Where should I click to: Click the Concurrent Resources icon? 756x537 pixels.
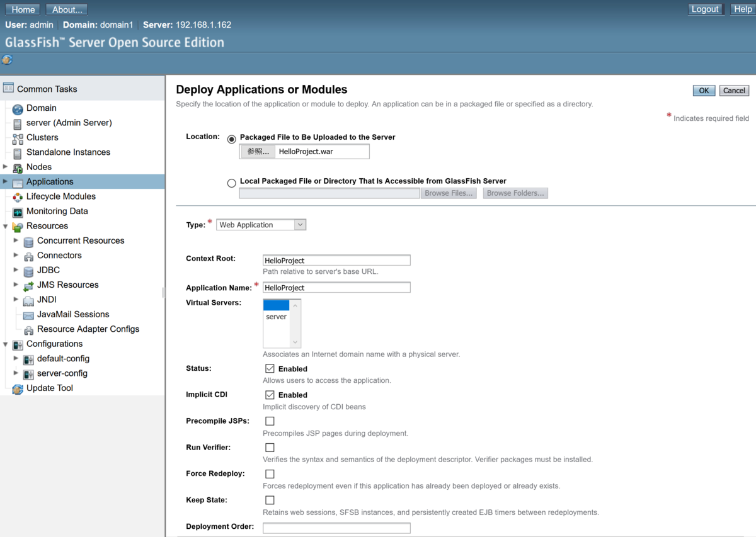point(28,241)
